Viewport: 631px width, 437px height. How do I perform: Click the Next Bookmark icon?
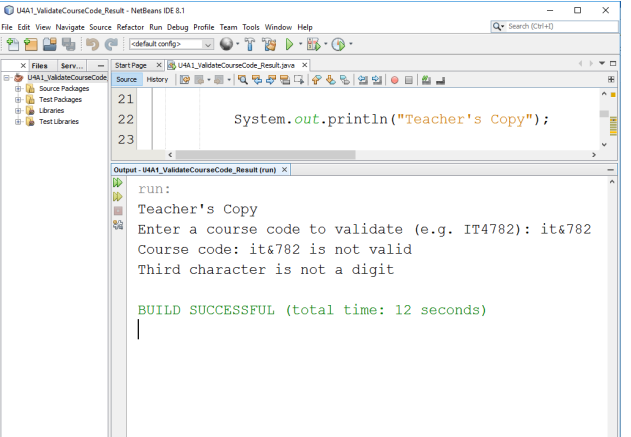click(331, 80)
